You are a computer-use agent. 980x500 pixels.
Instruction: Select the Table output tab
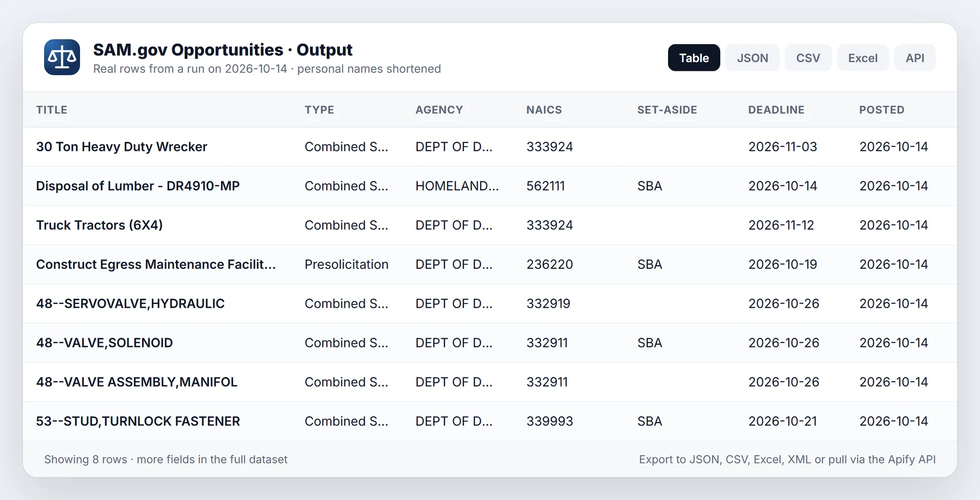click(694, 58)
